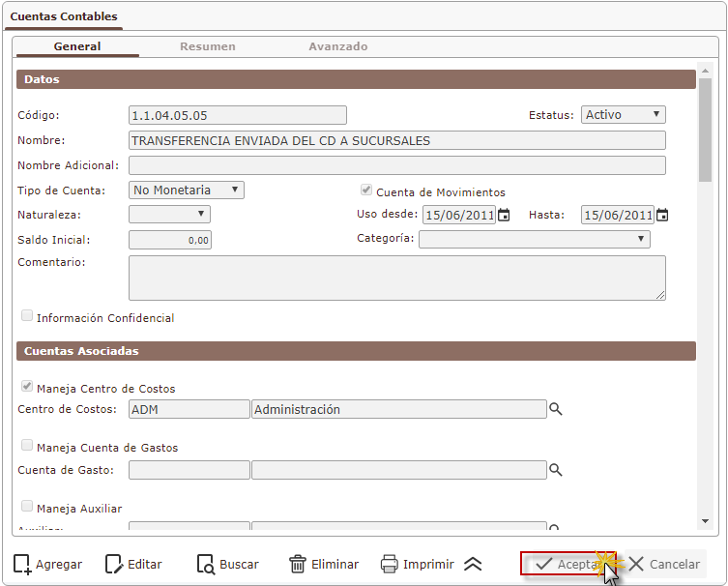Open calendar picker for Hasta date
This screenshot has width=728, height=586.
coord(662,215)
